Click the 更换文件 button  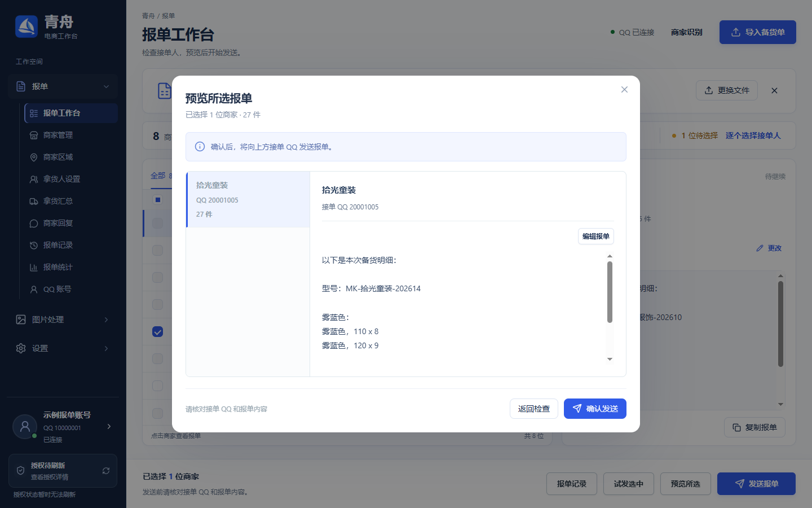726,90
